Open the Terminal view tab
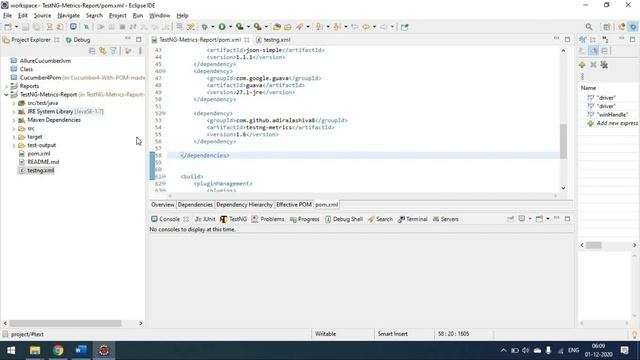The width and height of the screenshot is (640, 360). coord(413,219)
